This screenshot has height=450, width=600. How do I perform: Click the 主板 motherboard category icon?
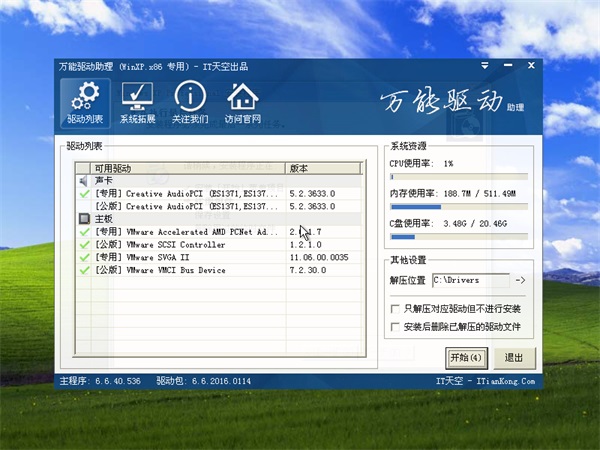[x=84, y=218]
